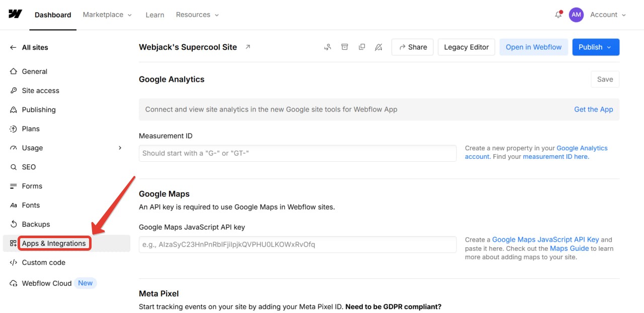Click Need to be GDPR compliant text
644x313 pixels.
(393, 306)
